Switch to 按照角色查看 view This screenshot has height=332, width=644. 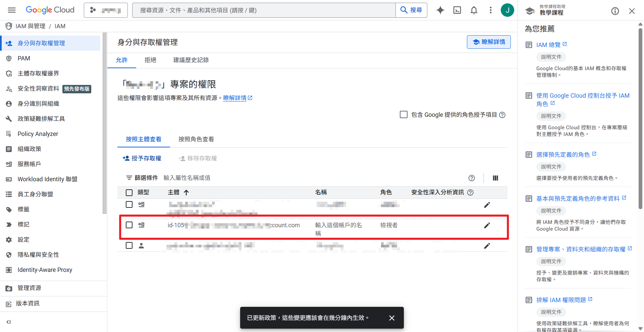(196, 139)
